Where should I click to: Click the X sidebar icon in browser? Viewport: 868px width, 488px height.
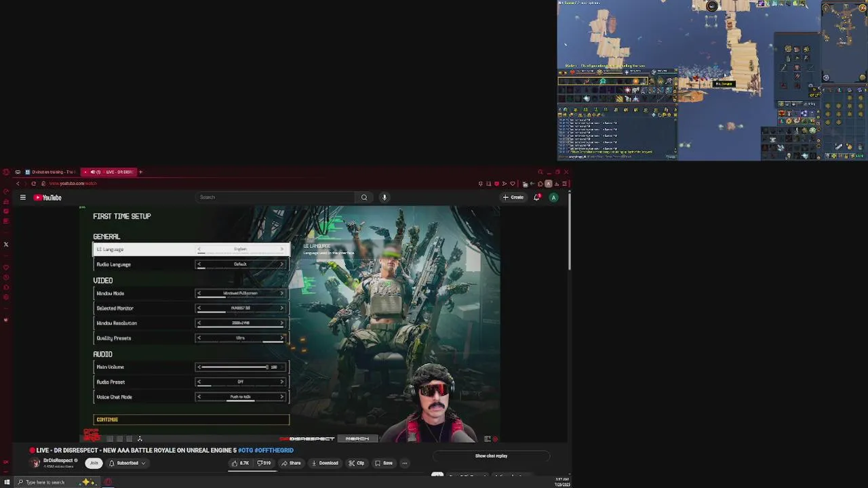pyautogui.click(x=6, y=245)
